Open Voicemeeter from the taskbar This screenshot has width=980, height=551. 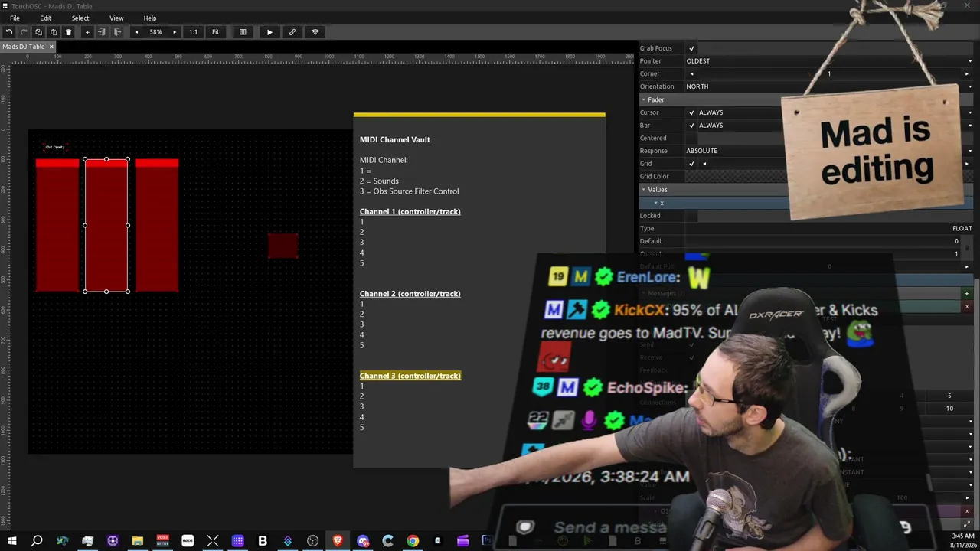point(162,542)
